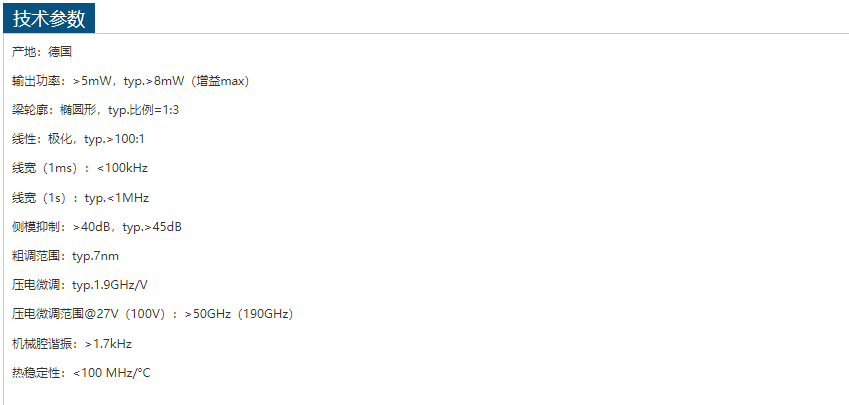Click the 侧模抑制 >40dB line
849x405 pixels.
[97, 227]
